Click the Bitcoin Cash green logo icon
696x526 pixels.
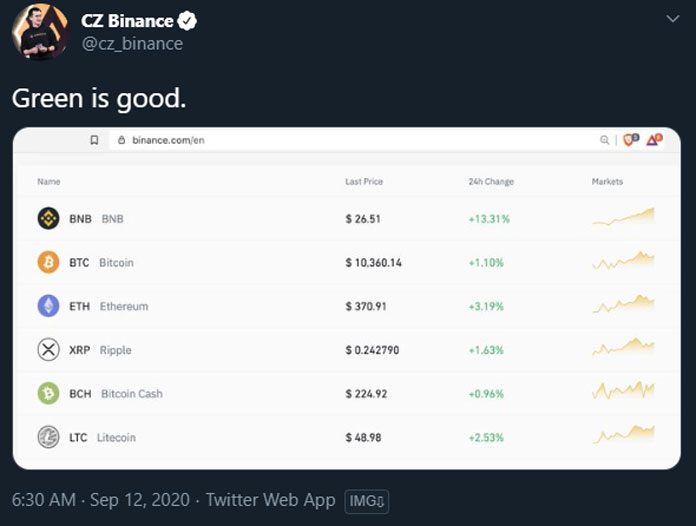tap(48, 393)
